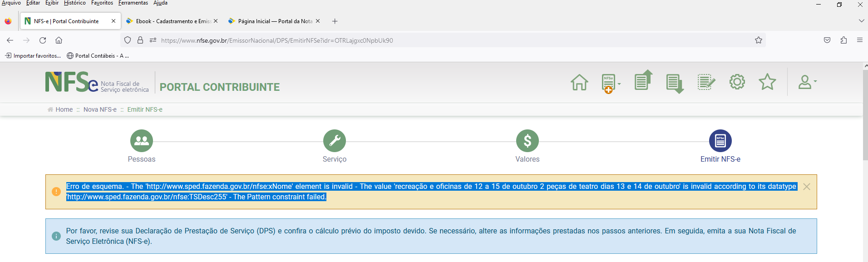Open the draft notes pencil icon

point(706,82)
